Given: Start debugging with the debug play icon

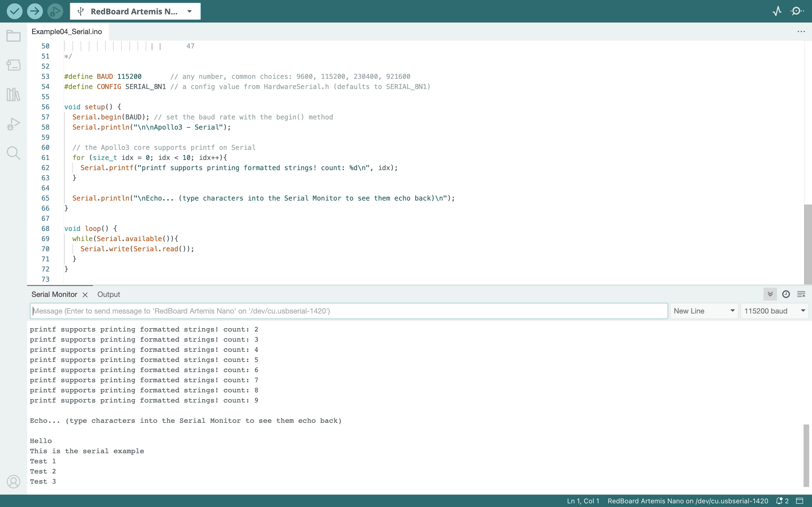Looking at the screenshot, I should click(55, 11).
